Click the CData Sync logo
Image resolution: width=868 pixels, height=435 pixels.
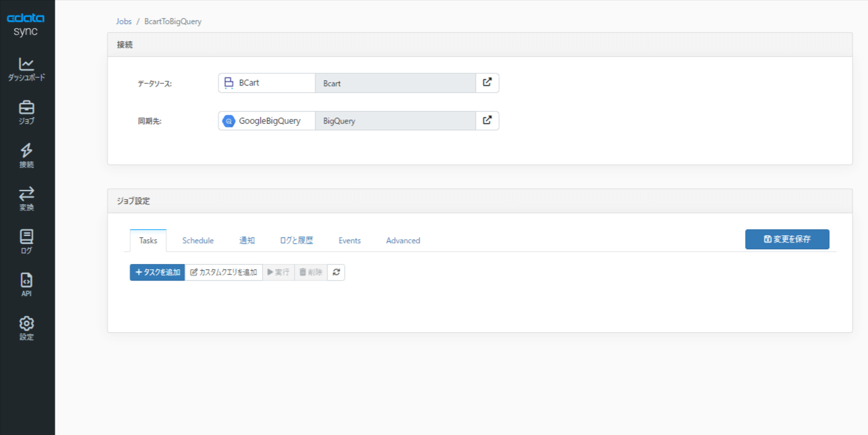pyautogui.click(x=26, y=25)
